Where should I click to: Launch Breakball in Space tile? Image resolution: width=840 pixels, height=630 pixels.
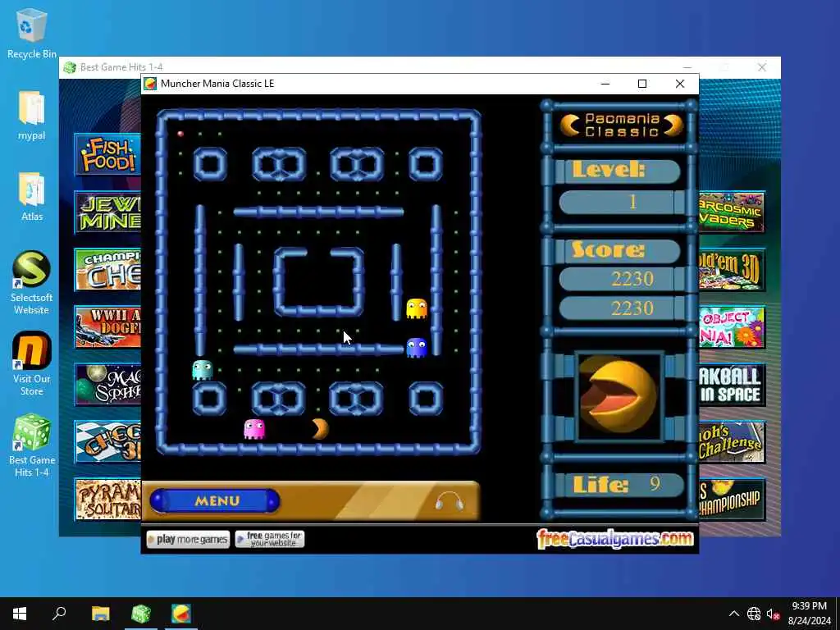coord(732,385)
